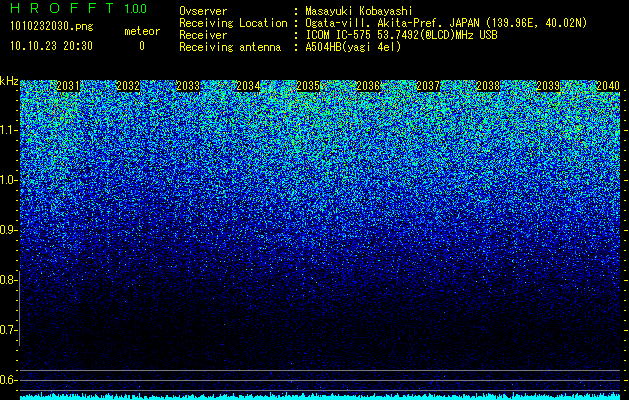This screenshot has width=629, height=400.
Task: Click the Receiving antenna label
Action: (230, 47)
